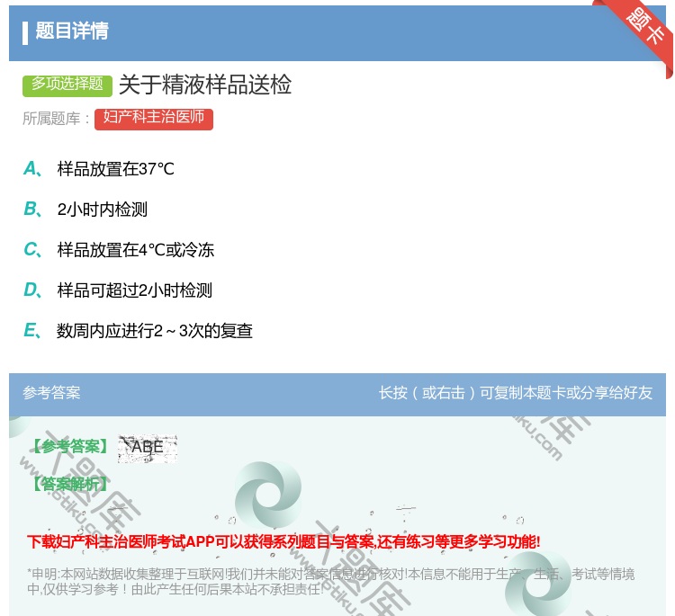Click the 所属题库 label
675x616 pixels.
click(x=57, y=119)
